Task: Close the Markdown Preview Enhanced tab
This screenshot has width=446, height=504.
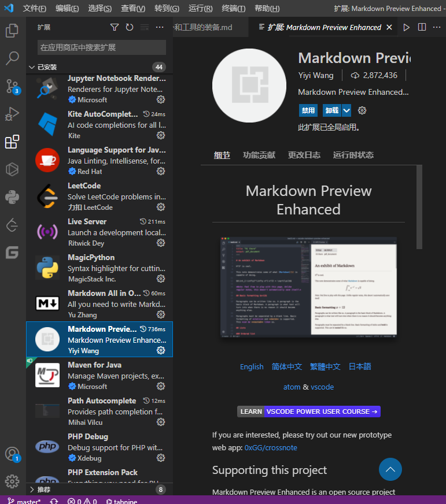Action: tap(389, 27)
